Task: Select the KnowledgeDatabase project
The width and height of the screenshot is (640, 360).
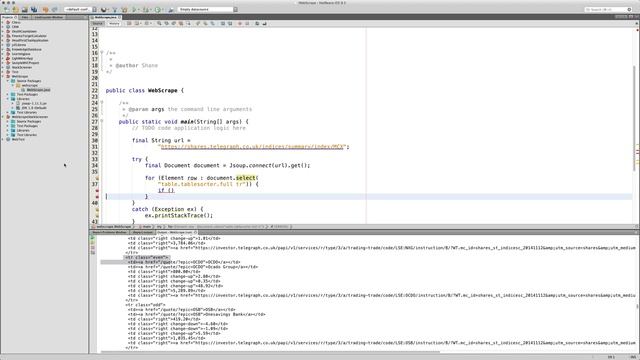Action: [27, 49]
